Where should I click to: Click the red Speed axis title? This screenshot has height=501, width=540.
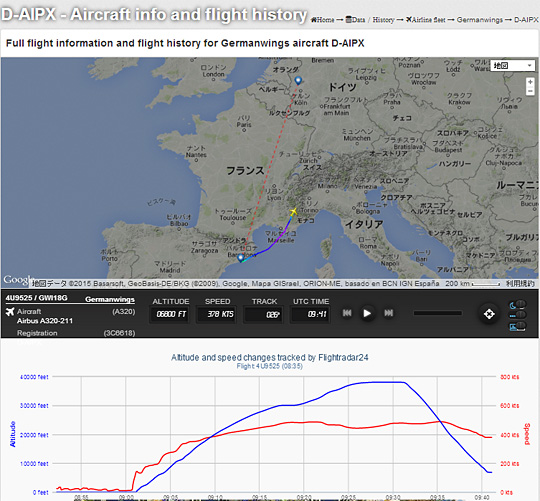[527, 434]
